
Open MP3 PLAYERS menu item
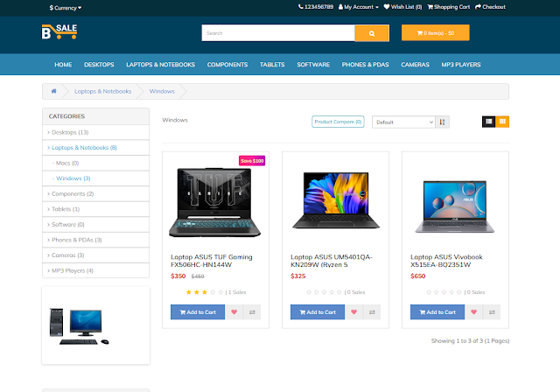click(461, 65)
